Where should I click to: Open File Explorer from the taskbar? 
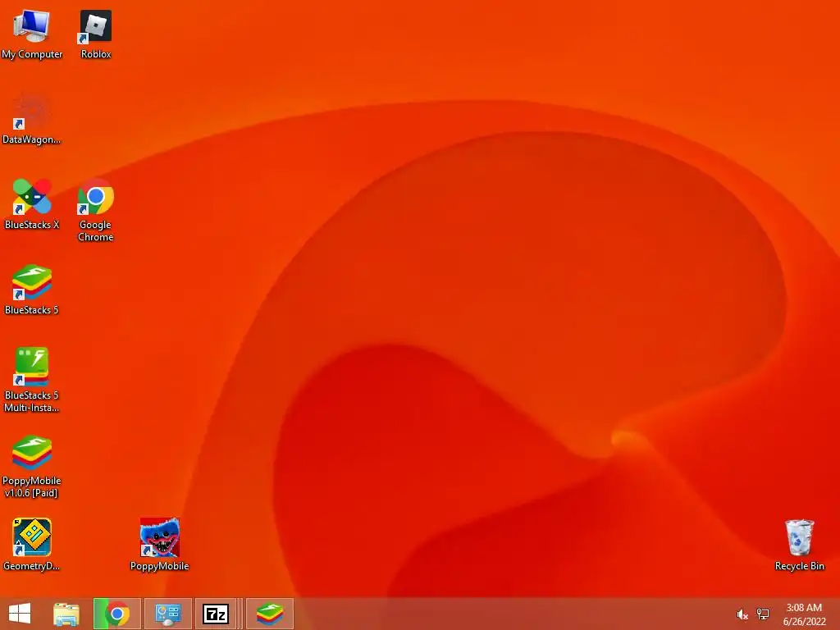click(66, 614)
